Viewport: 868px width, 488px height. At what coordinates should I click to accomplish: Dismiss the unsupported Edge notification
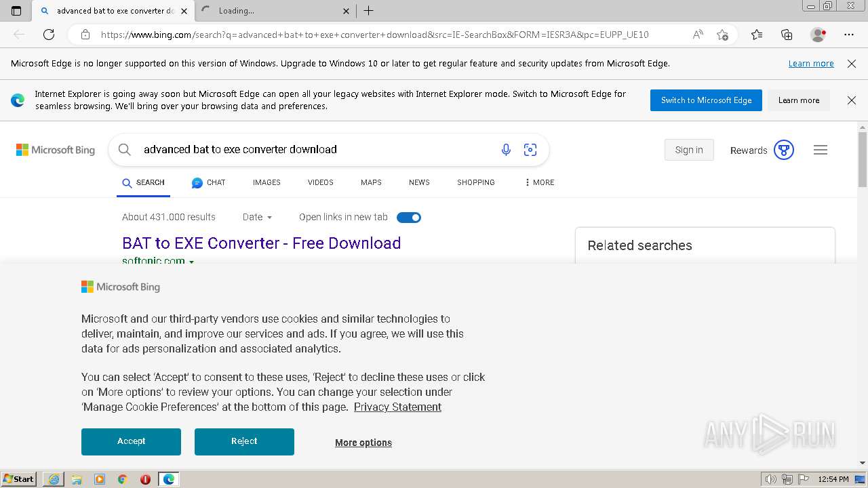(852, 63)
